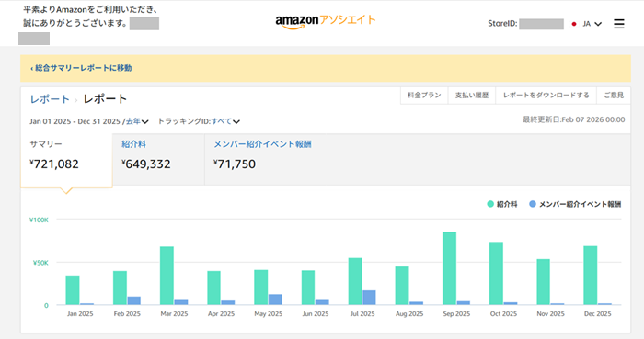Viewport: 644px width, 339px height.
Task: Click the Jun 2025 axis label
Action: click(316, 314)
